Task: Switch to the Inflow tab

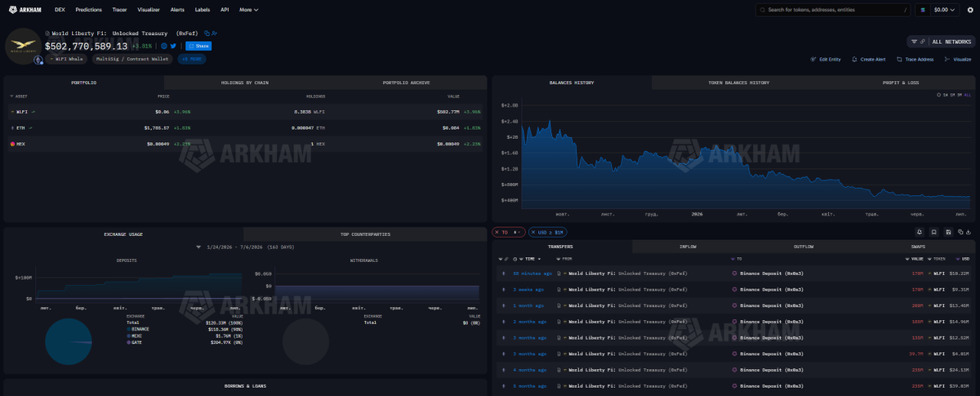Action: [x=688, y=247]
